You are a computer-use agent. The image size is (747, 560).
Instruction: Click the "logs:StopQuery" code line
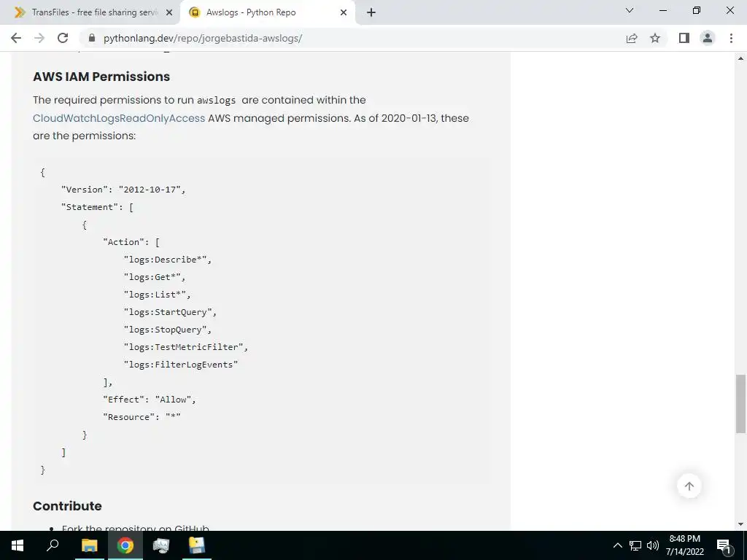tap(168, 330)
